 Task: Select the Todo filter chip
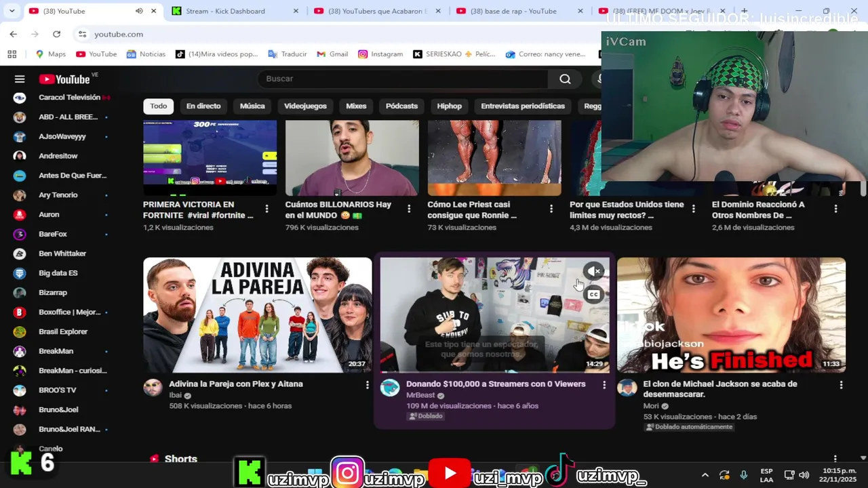pos(159,106)
